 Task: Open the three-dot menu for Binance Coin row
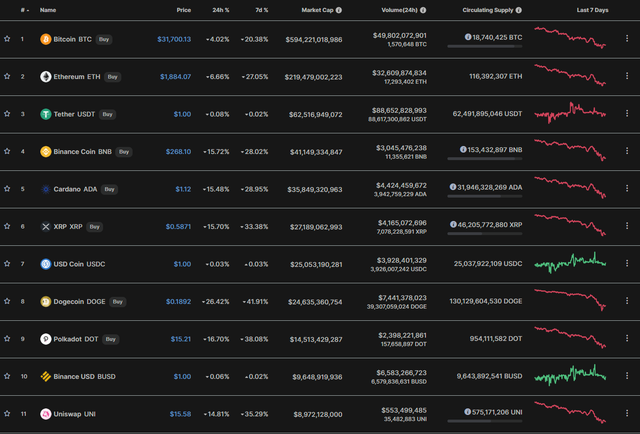(627, 151)
